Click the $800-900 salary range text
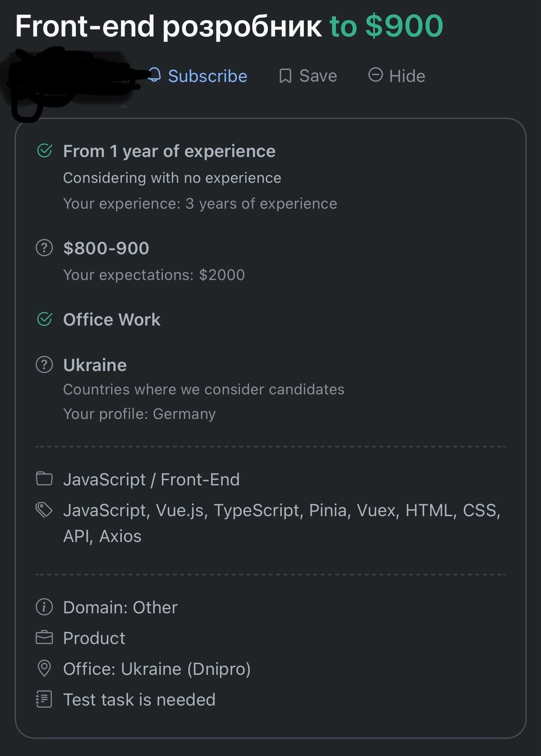Viewport: 541px width, 756px height. point(106,248)
